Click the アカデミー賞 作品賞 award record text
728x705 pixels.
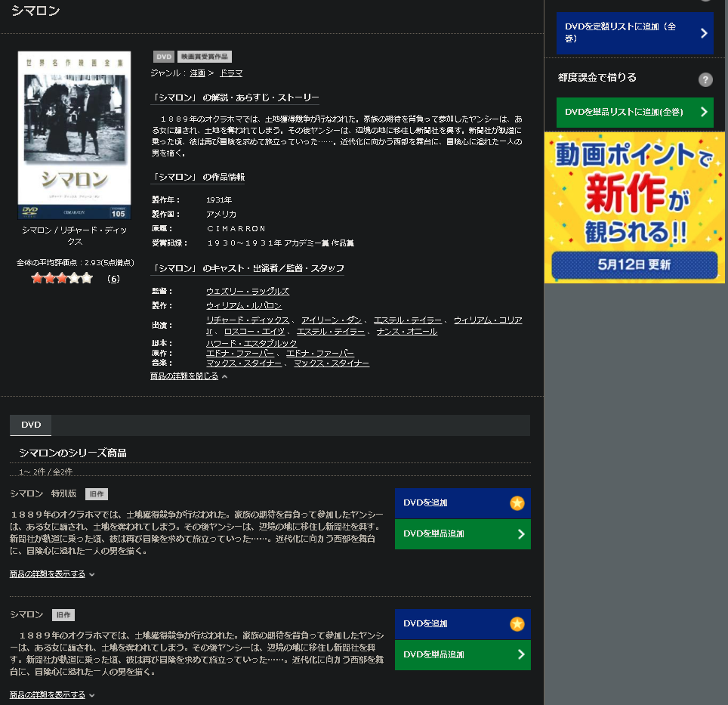pos(280,243)
